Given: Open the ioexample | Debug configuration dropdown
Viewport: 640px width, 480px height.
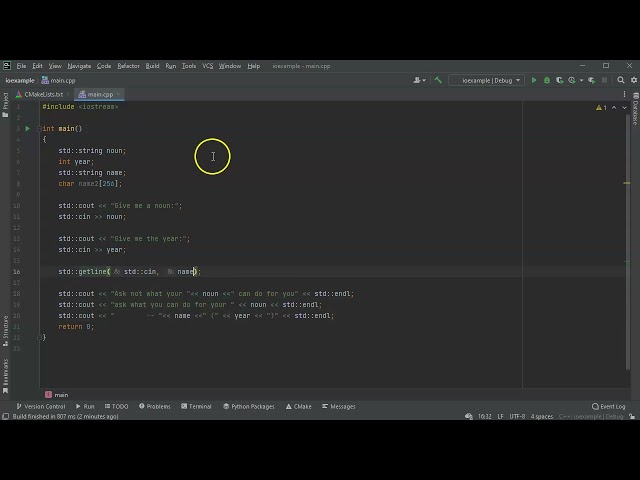Looking at the screenshot, I should click(x=487, y=80).
